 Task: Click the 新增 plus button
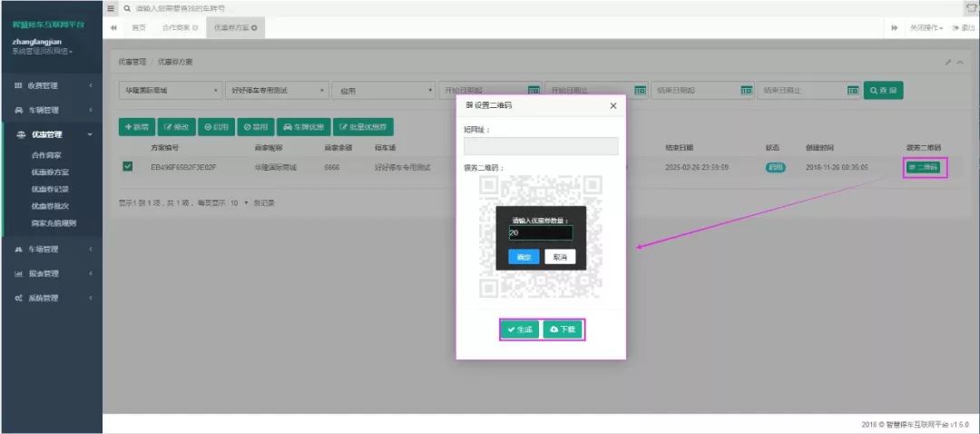(x=136, y=127)
